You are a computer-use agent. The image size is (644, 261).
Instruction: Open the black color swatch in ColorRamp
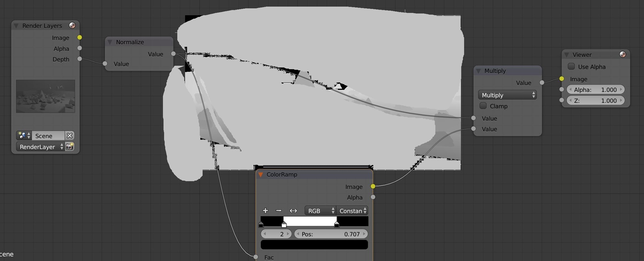[x=314, y=245]
